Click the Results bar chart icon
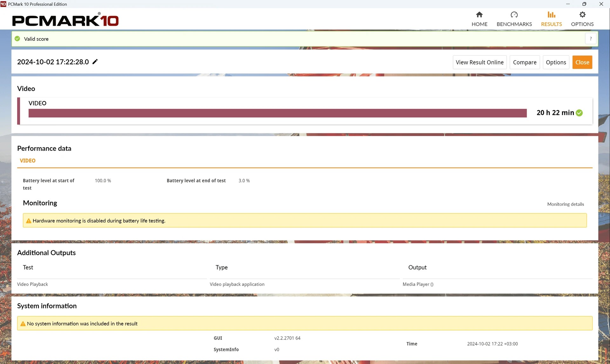Image resolution: width=610 pixels, height=364 pixels. [x=551, y=15]
